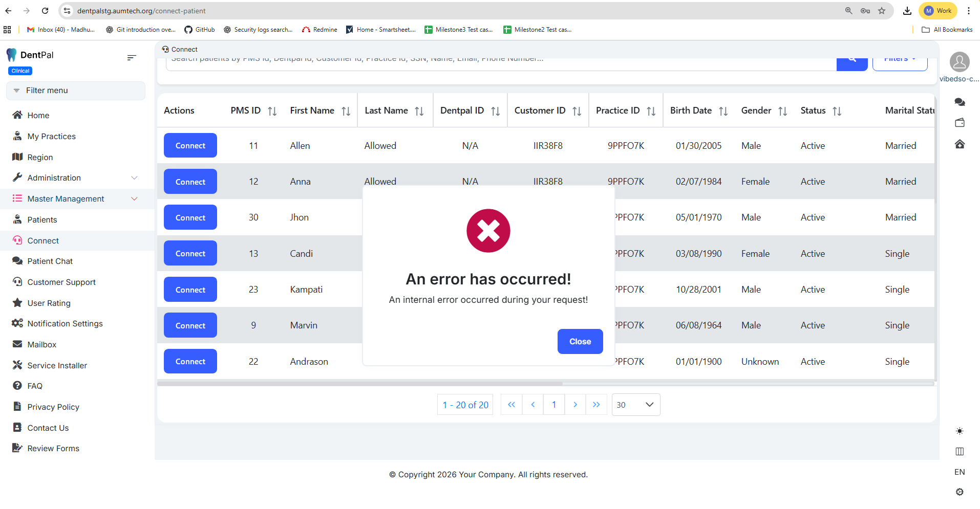The height and width of the screenshot is (509, 980).
Task: Go to Service Installer in sidebar
Action: pos(57,366)
